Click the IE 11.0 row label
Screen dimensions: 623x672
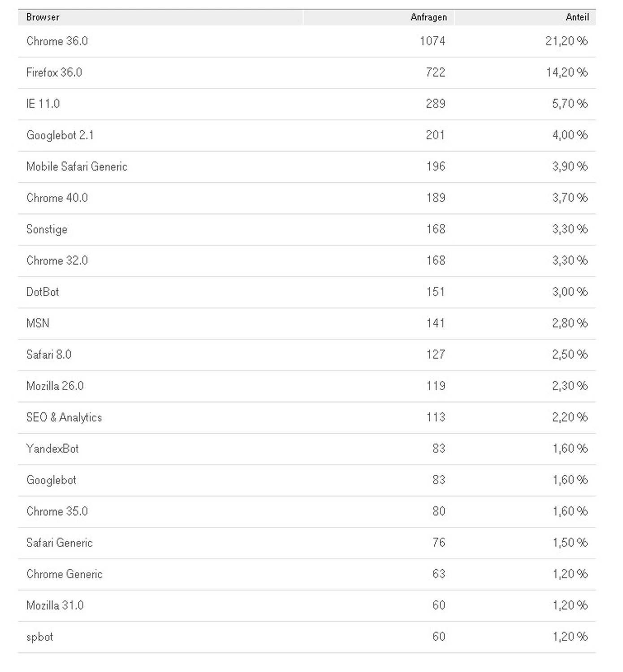(43, 104)
